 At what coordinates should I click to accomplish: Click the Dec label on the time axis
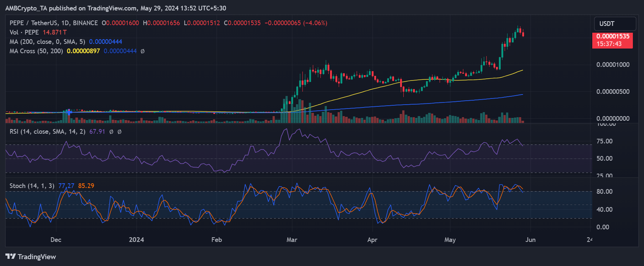click(x=56, y=240)
